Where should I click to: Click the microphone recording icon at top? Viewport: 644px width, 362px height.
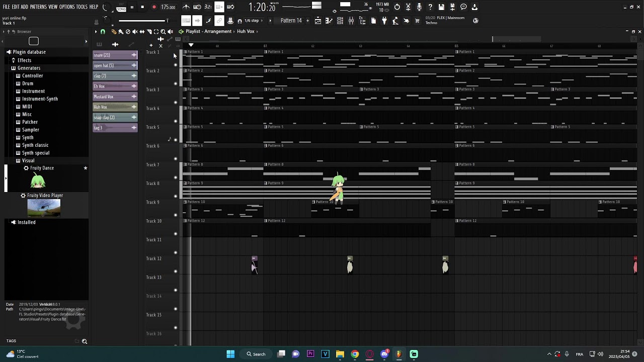[419, 7]
